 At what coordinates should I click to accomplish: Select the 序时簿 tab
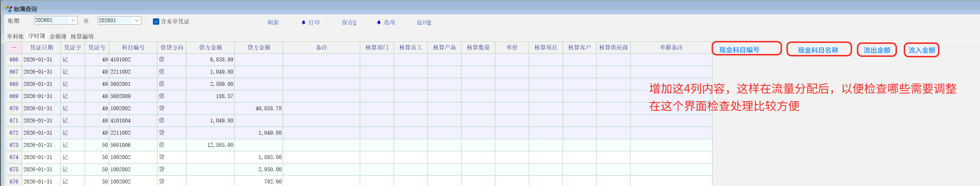click(36, 36)
